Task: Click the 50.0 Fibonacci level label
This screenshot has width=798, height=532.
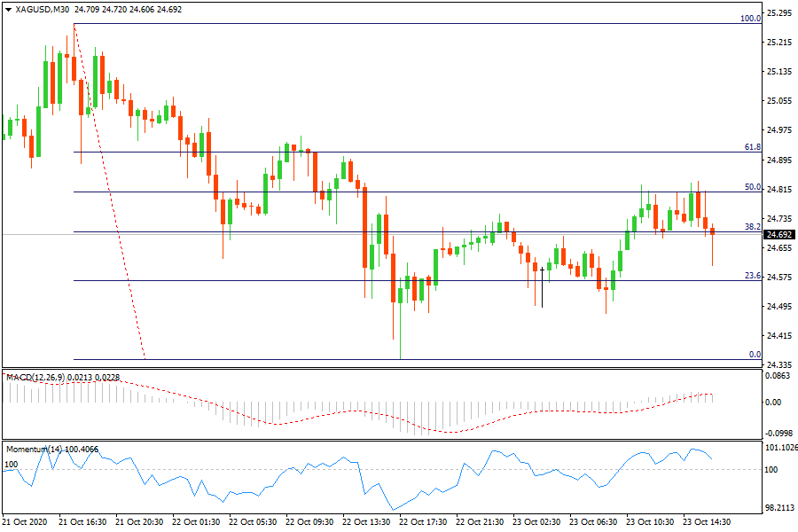Action: 753,187
